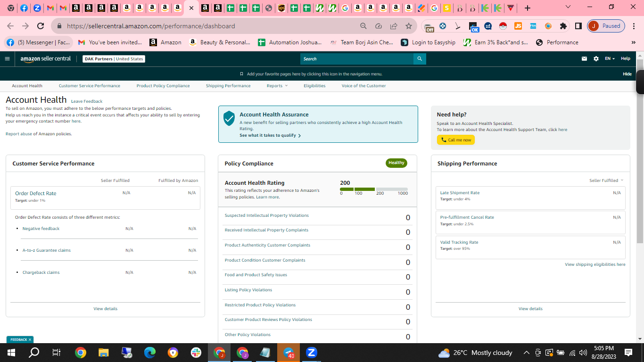
Task: Bookmark this page with the star icon
Action: (409, 26)
